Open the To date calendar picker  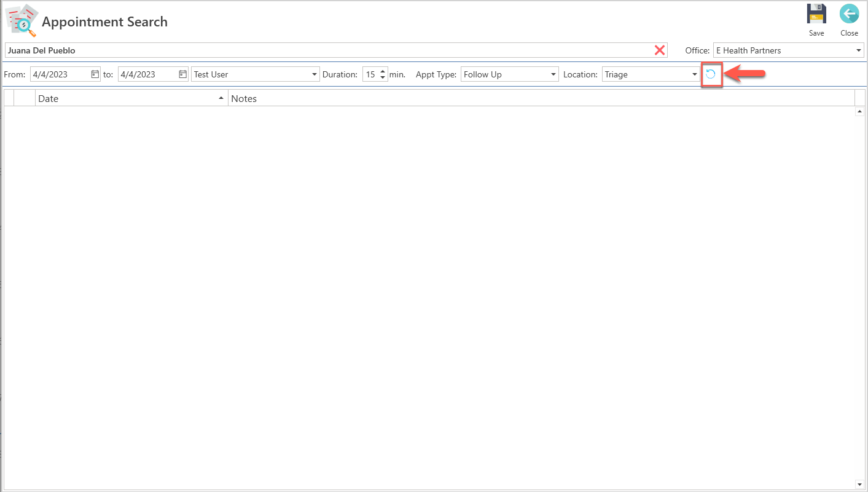[x=182, y=74]
